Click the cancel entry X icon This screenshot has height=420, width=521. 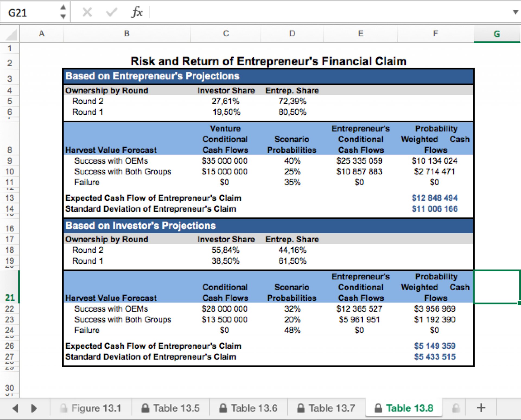(x=87, y=12)
